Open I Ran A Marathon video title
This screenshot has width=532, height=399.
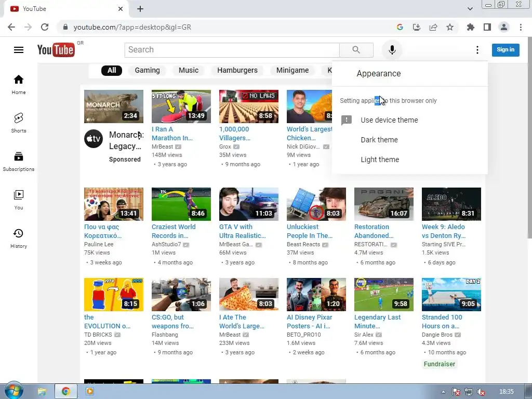(172, 134)
